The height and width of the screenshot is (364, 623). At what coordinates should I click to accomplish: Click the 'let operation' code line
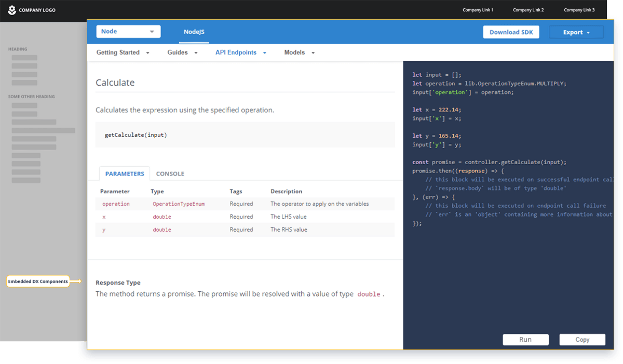pyautogui.click(x=490, y=84)
